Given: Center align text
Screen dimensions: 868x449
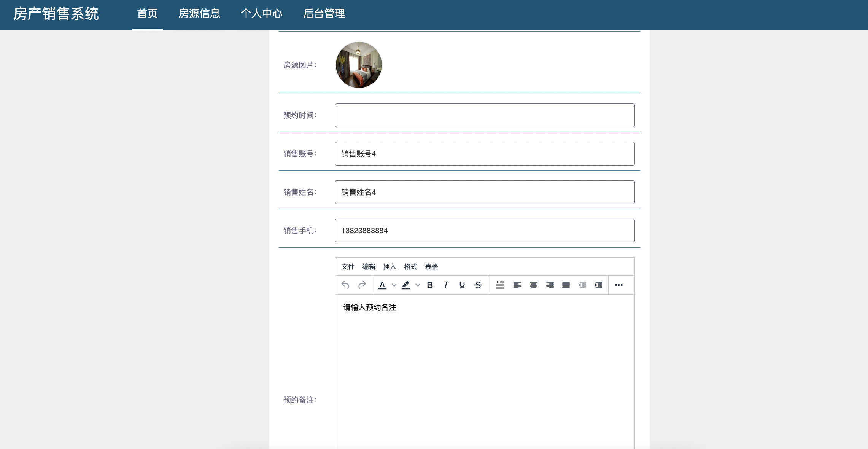Looking at the screenshot, I should (534, 285).
